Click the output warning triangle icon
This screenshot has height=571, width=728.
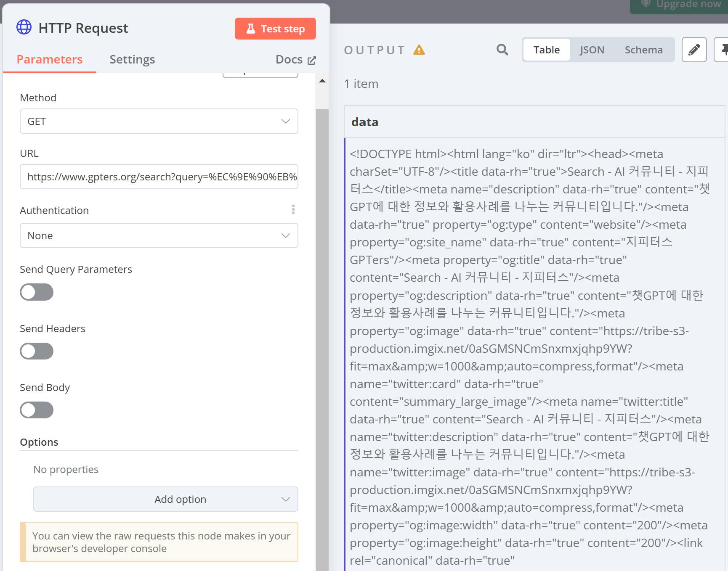(419, 50)
